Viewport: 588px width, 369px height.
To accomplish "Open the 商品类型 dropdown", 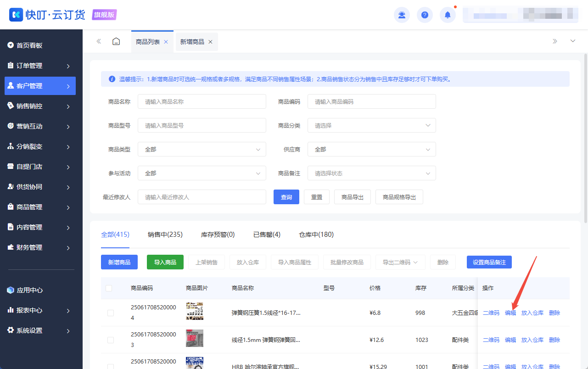I will [202, 149].
